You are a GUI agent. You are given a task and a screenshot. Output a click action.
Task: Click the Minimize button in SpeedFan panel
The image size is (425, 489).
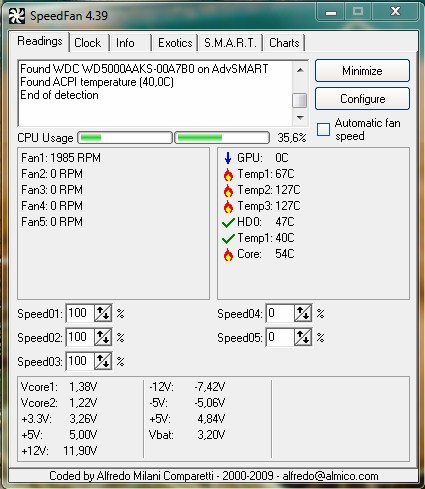[362, 71]
